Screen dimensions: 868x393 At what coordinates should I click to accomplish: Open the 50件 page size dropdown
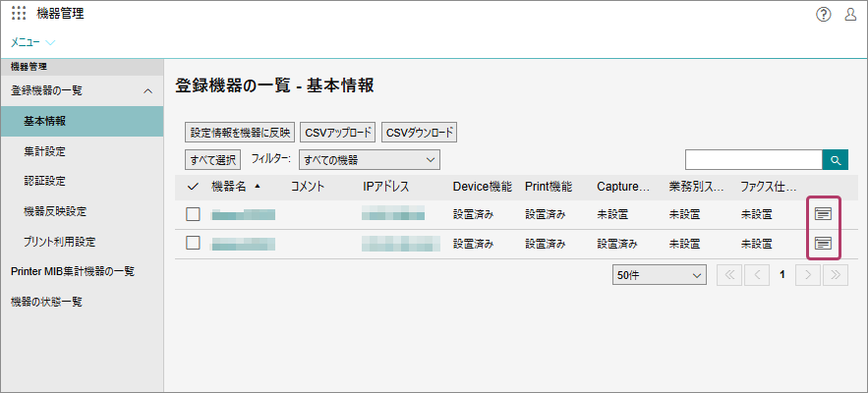(x=660, y=275)
